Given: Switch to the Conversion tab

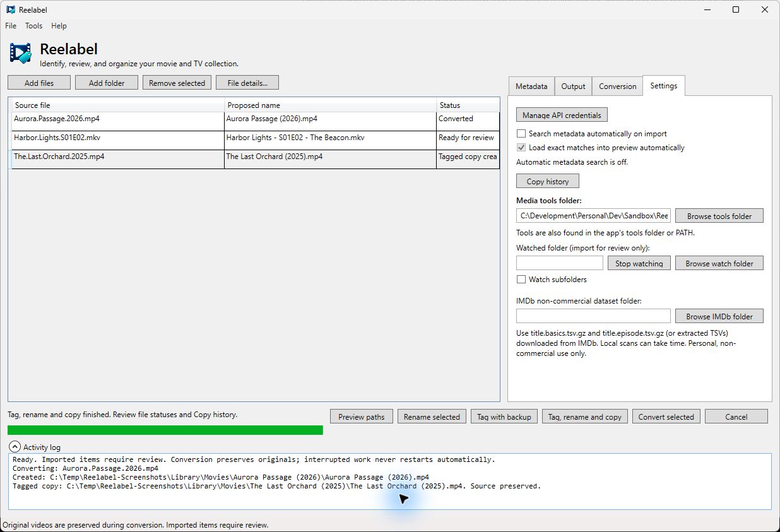Looking at the screenshot, I should 618,86.
